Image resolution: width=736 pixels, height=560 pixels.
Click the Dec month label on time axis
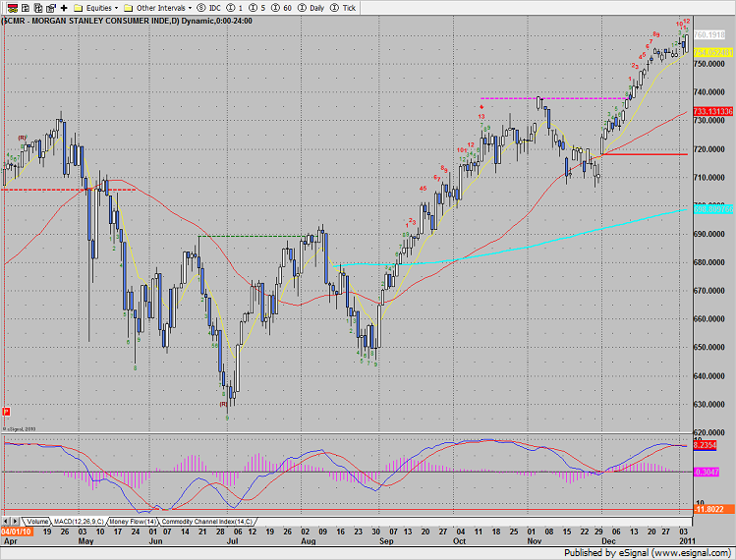coord(609,541)
